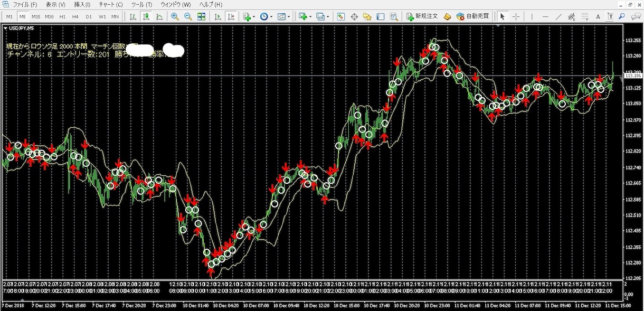Image resolution: width=644 pixels, height=311 pixels.
Task: Select the horizontal line drawing tool
Action: point(545,16)
